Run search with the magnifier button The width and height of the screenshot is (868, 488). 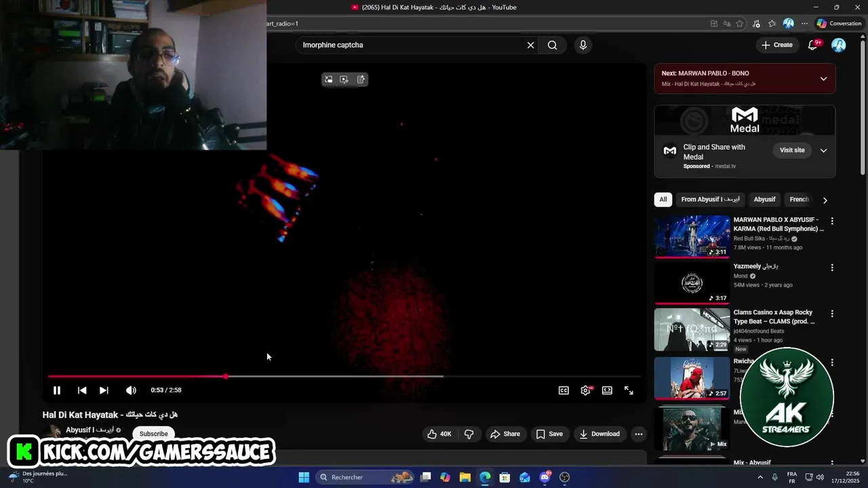click(553, 45)
